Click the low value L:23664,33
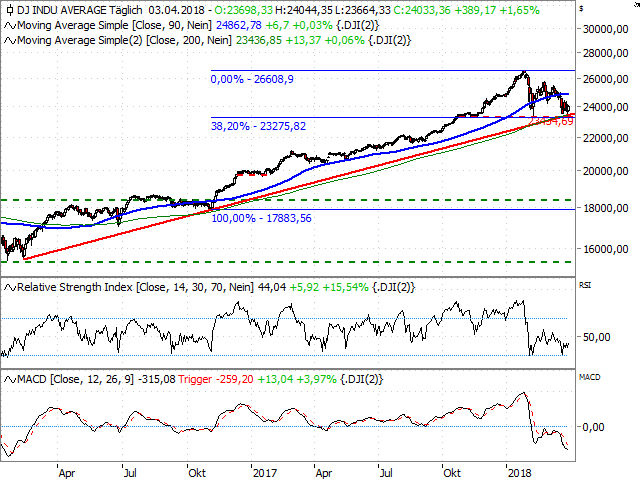The height and width of the screenshot is (480, 640). coord(363,10)
